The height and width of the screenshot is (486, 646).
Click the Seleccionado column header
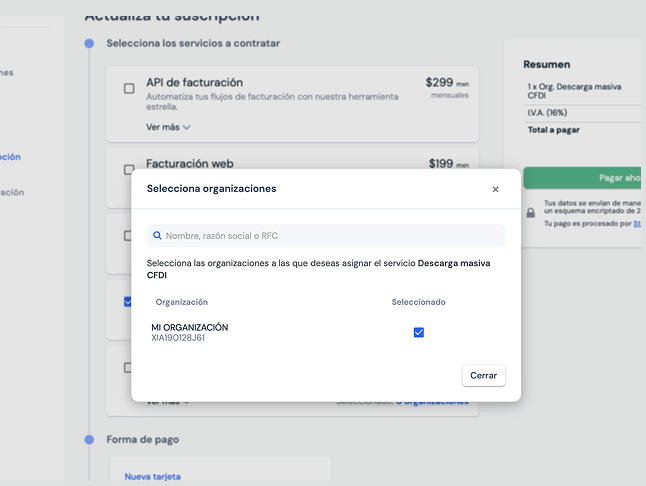click(x=418, y=302)
